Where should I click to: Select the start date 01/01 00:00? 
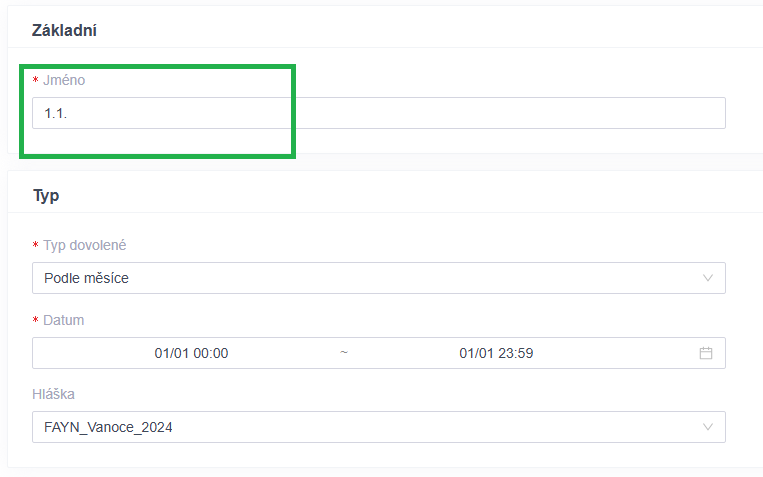tap(191, 353)
